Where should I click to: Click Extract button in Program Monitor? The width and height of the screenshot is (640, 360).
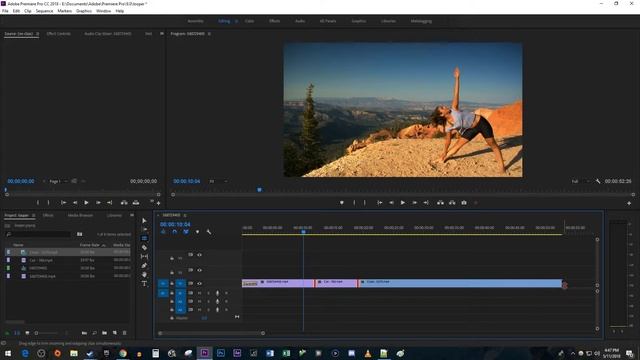coord(452,202)
